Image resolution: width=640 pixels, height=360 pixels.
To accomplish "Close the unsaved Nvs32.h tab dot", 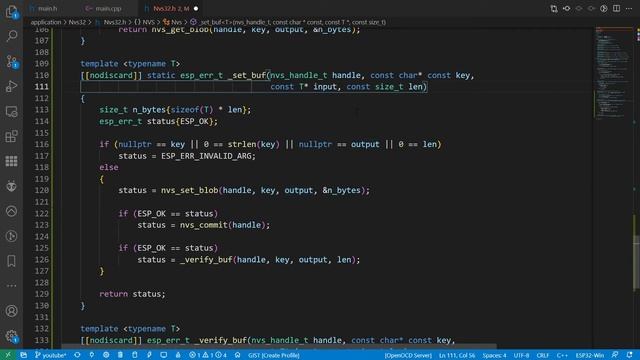I will pos(196,8).
